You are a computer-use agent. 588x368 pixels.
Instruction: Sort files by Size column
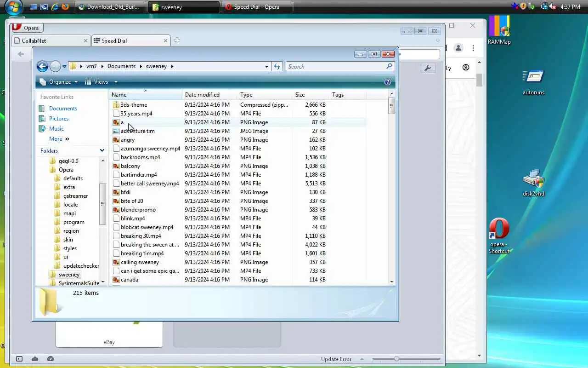[311, 95]
